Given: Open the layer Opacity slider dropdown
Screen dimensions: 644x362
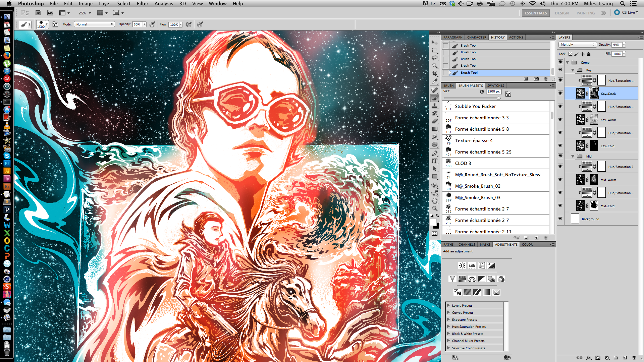Looking at the screenshot, I should point(624,45).
